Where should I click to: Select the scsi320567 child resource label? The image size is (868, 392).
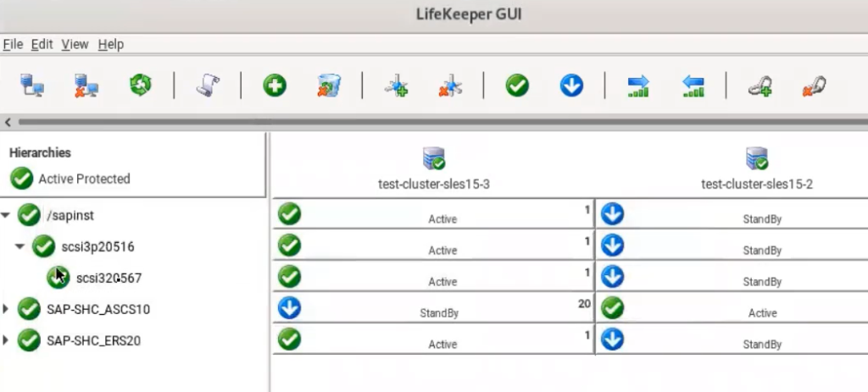(108, 278)
